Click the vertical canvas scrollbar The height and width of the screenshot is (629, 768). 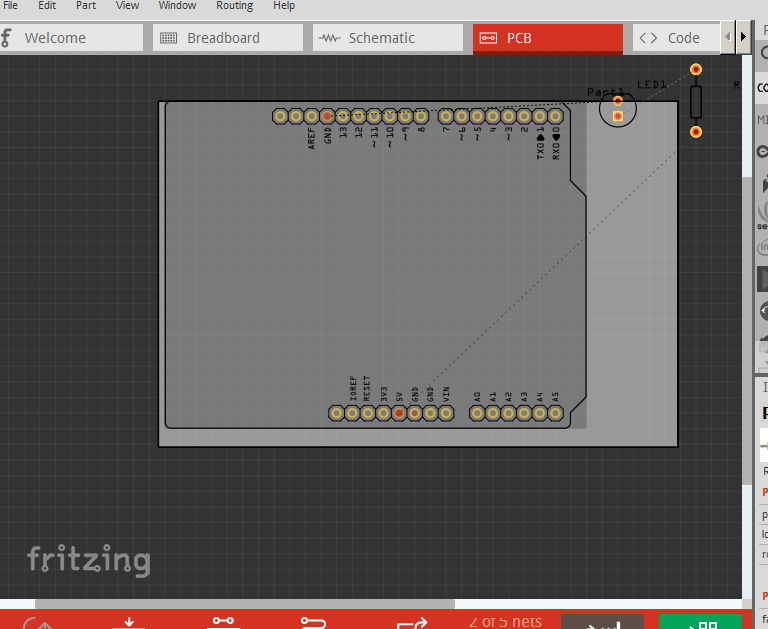tap(747, 331)
